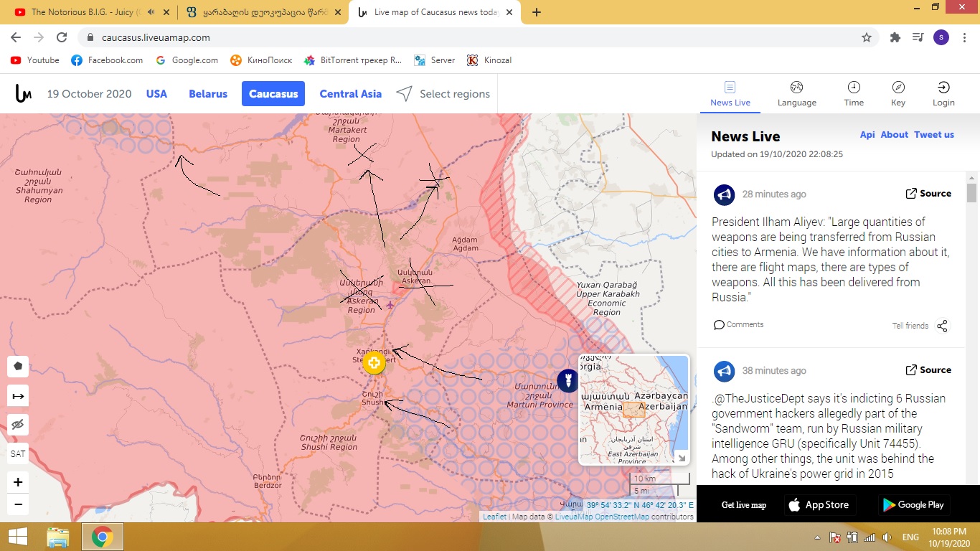Toggle SAT satellite map view

point(18,454)
